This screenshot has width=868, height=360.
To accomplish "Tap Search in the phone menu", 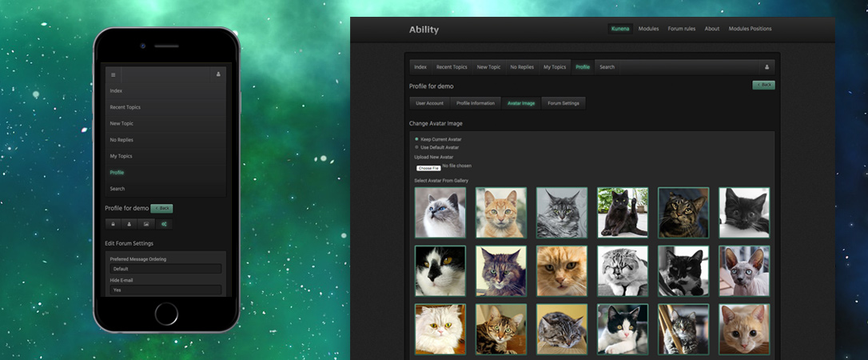I will coord(165,189).
